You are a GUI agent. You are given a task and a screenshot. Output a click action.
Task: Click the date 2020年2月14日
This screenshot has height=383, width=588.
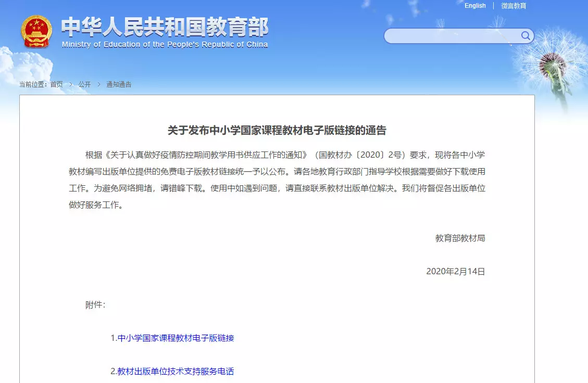456,271
